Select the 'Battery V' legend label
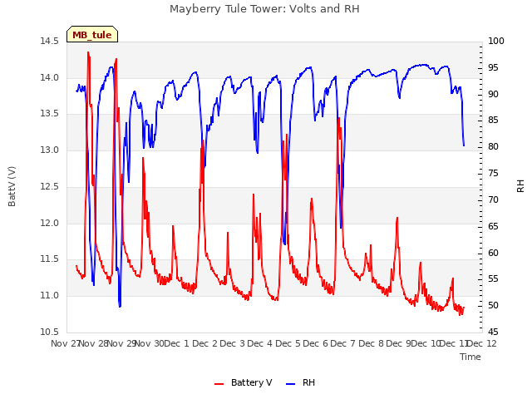 tap(251, 382)
